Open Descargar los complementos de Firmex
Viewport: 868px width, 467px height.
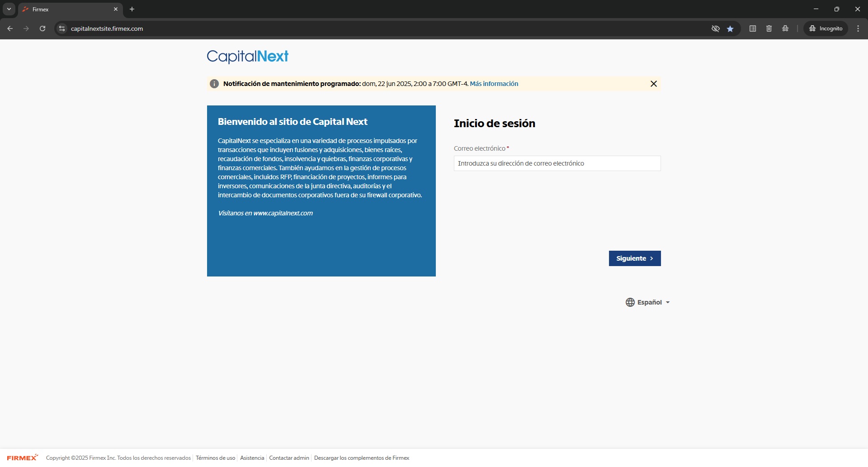(362, 458)
